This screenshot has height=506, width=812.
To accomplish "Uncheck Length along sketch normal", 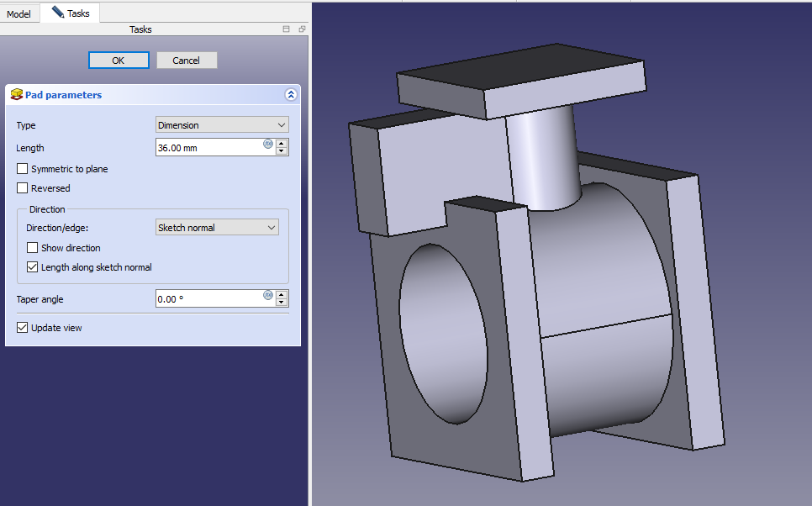I will tap(33, 267).
